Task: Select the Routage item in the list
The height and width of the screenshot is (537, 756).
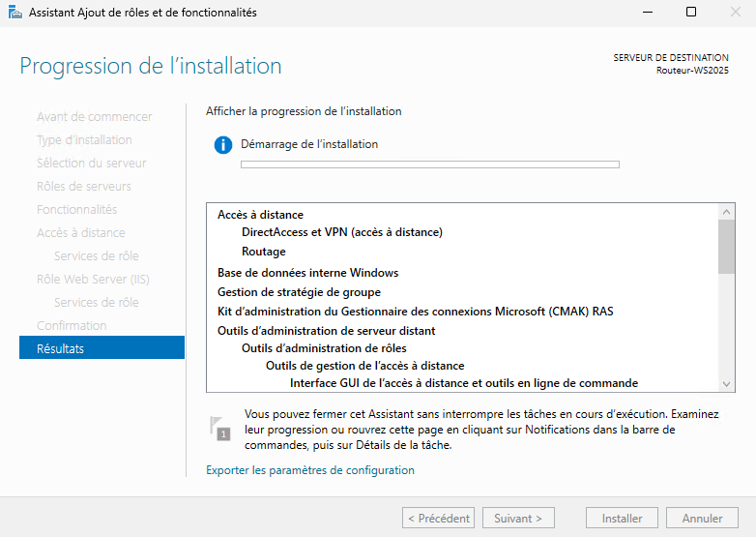Action: click(264, 252)
